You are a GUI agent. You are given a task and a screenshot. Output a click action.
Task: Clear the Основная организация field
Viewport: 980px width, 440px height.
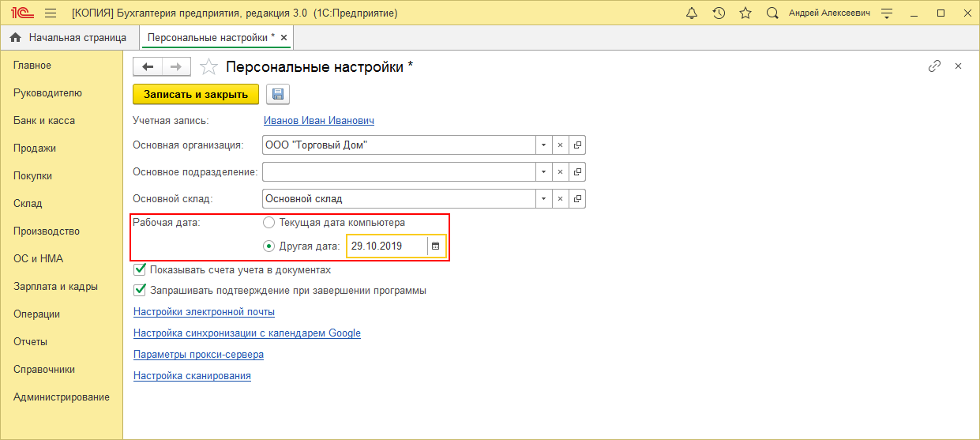click(x=560, y=145)
